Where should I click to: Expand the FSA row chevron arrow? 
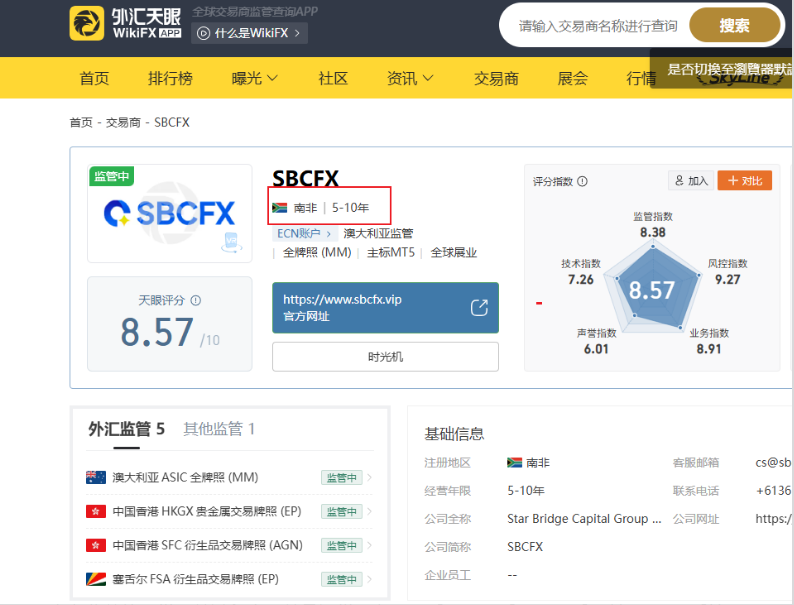pyautogui.click(x=370, y=579)
